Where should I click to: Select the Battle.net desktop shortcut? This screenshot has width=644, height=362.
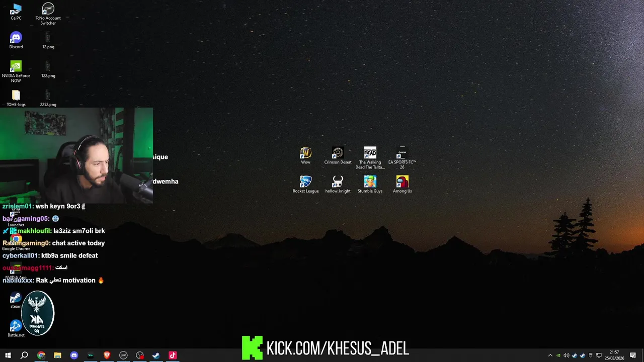coord(16,329)
